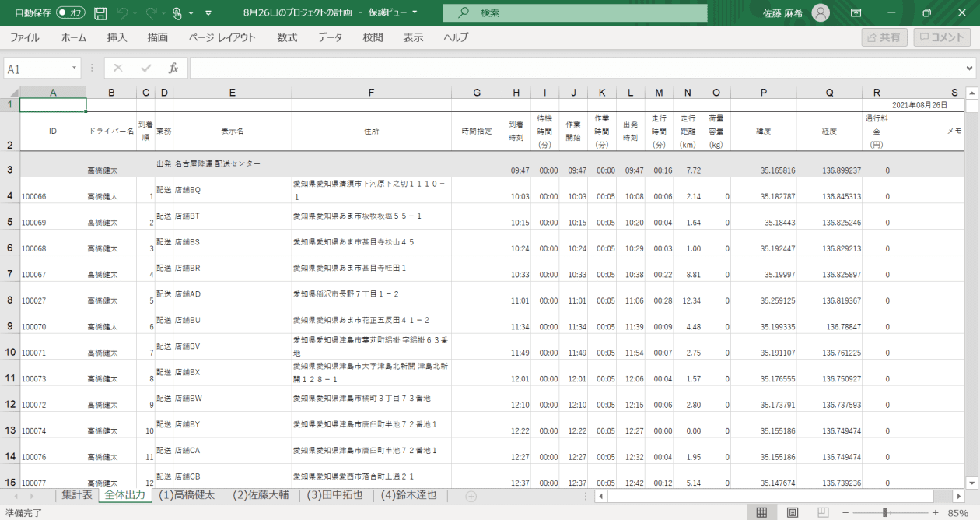Image resolution: width=980 pixels, height=520 pixels.
Task: Click the zoom slider handle
Action: 884,512
